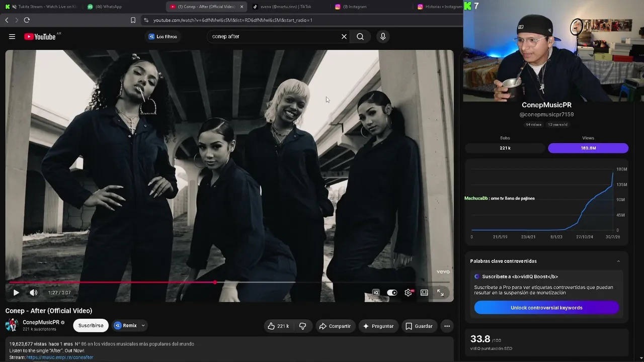Select the Subs 221 k stat pill

(505, 148)
